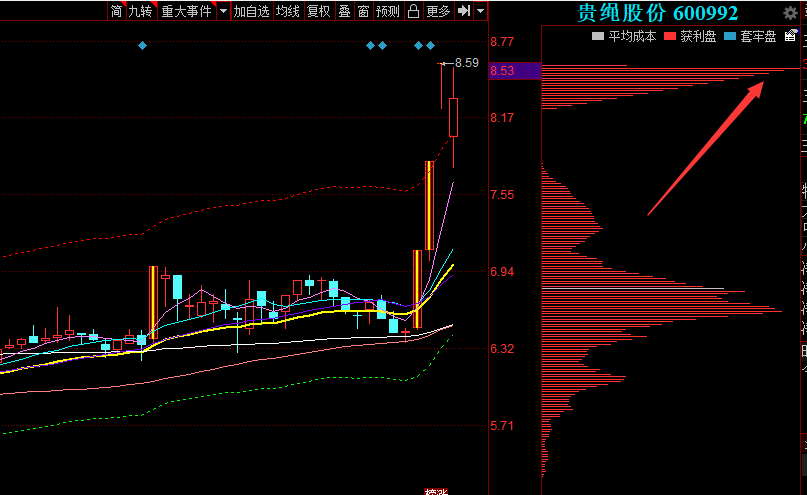Image resolution: width=807 pixels, height=495 pixels.
Task: Click the 窗 window layout button
Action: tap(363, 11)
